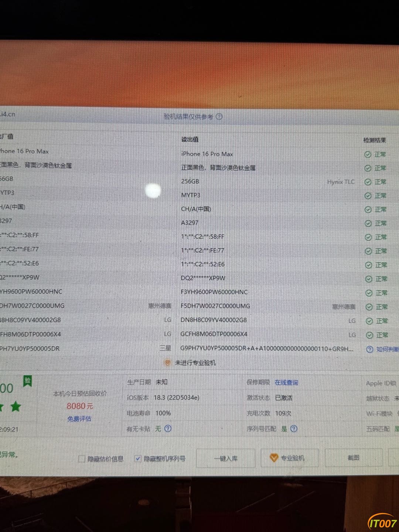Image resolution: width=399 pixels, height=532 pixels.
Task: Open the 如何判断 link
Action: (387, 349)
